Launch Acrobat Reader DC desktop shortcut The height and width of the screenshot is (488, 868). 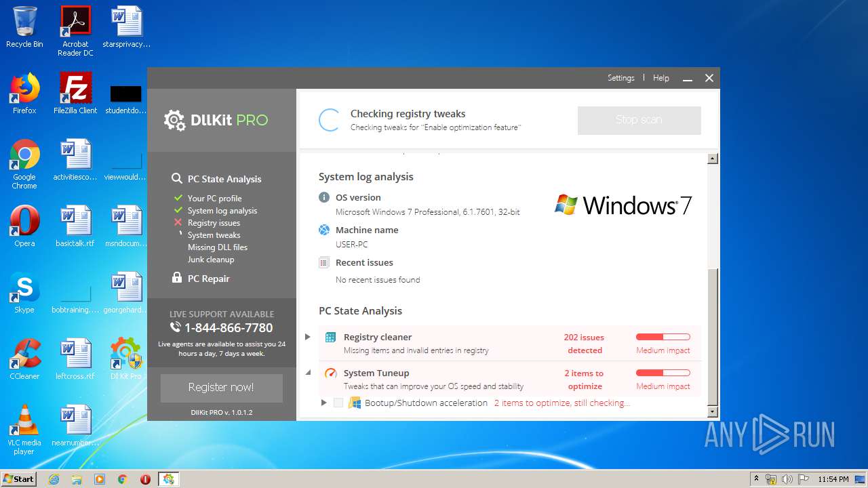pyautogui.click(x=75, y=30)
